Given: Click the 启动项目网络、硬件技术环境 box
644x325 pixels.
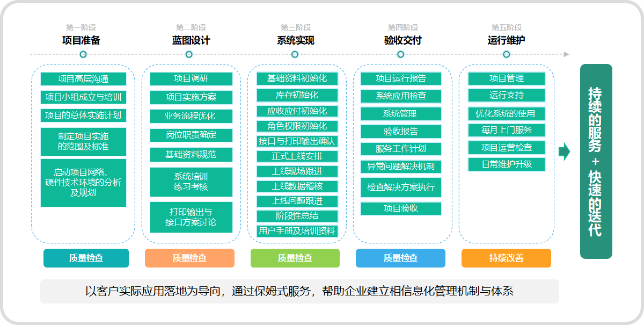Looking at the screenshot, I should click(x=83, y=183).
